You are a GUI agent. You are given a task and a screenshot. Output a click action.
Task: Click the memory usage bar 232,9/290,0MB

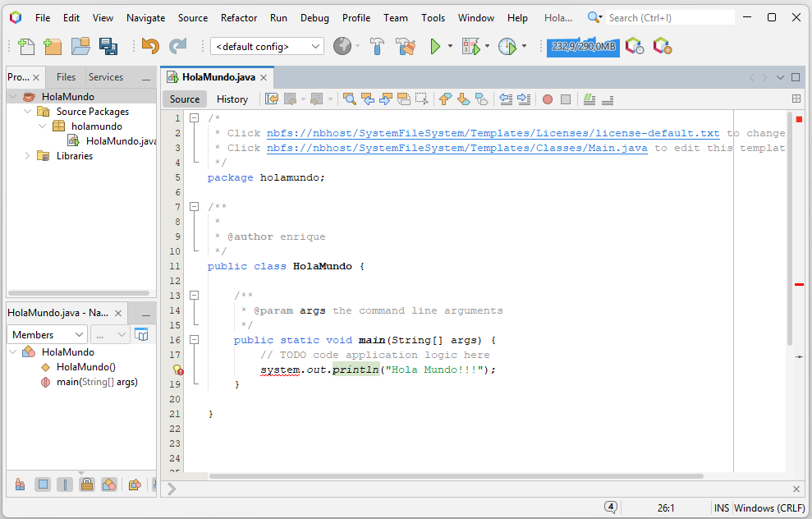tap(583, 47)
